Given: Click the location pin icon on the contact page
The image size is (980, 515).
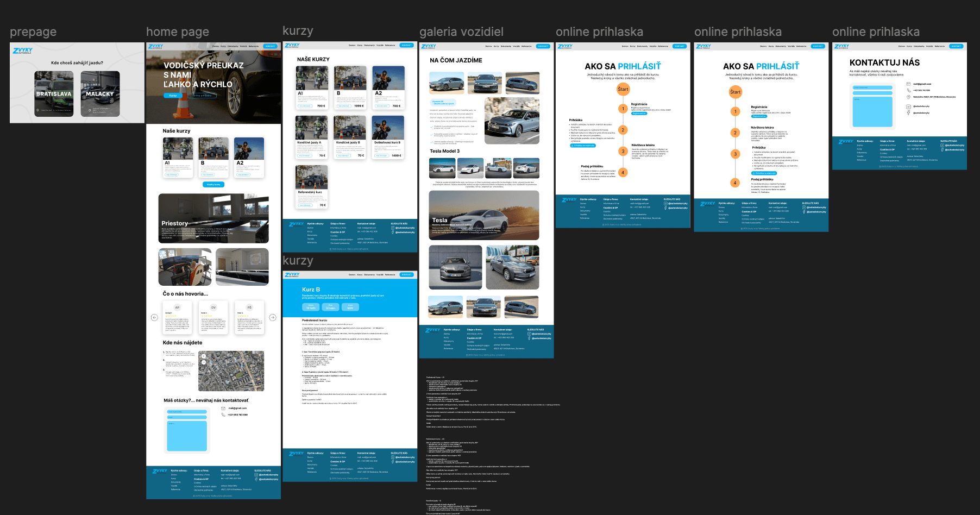Looking at the screenshot, I should click(908, 97).
